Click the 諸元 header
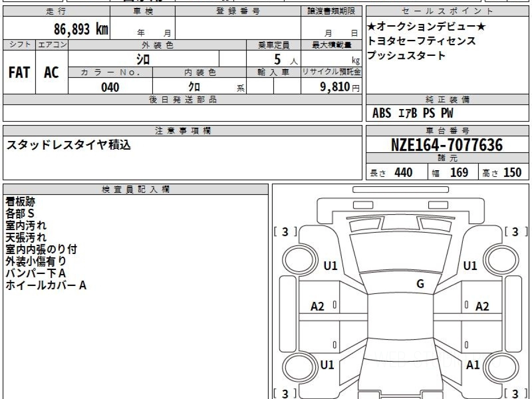 pyautogui.click(x=448, y=158)
